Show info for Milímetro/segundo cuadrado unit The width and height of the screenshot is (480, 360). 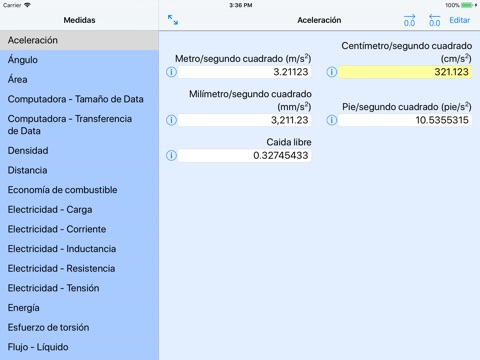[x=171, y=120]
